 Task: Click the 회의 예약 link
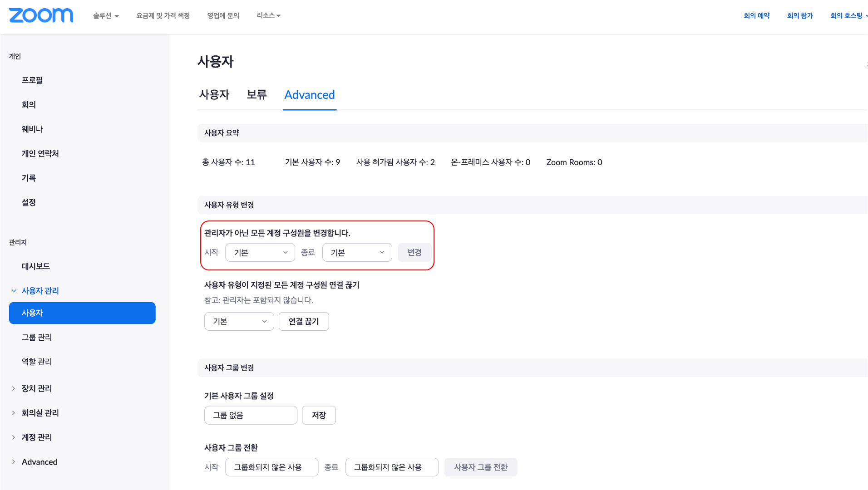[x=757, y=15]
